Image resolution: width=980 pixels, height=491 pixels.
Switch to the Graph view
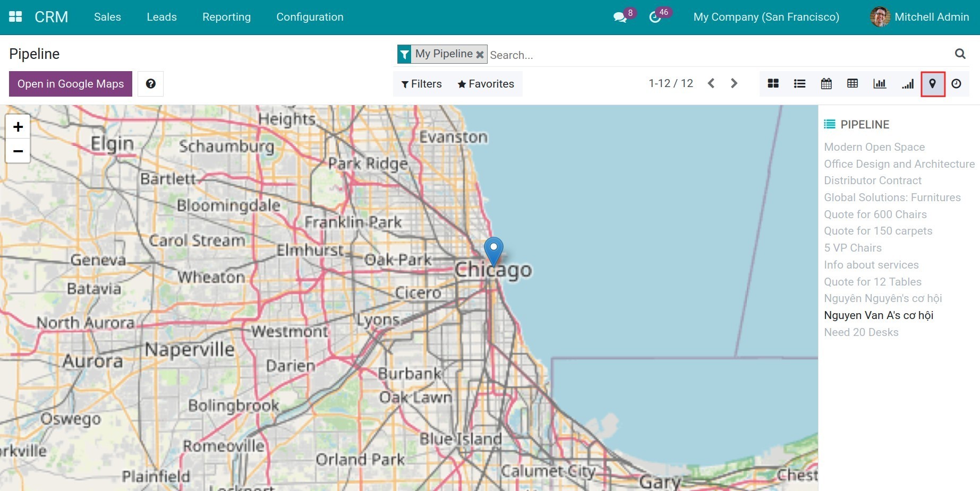880,83
